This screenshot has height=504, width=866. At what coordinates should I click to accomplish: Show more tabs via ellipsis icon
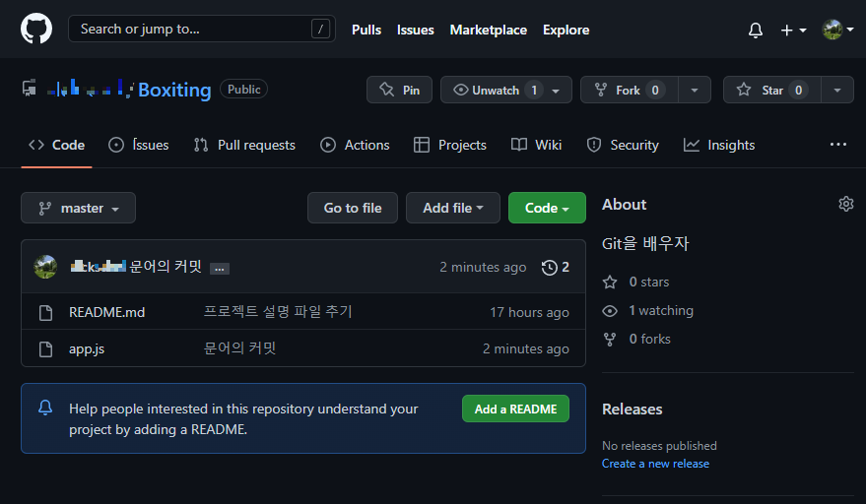click(x=837, y=145)
